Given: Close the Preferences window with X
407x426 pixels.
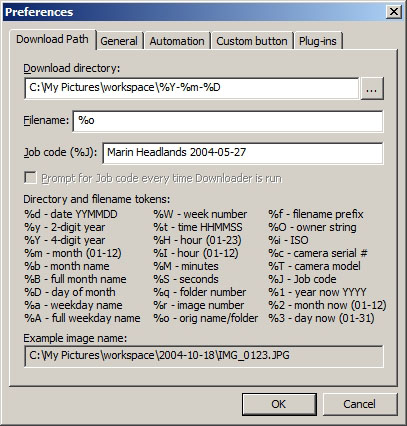Looking at the screenshot, I should click(394, 12).
